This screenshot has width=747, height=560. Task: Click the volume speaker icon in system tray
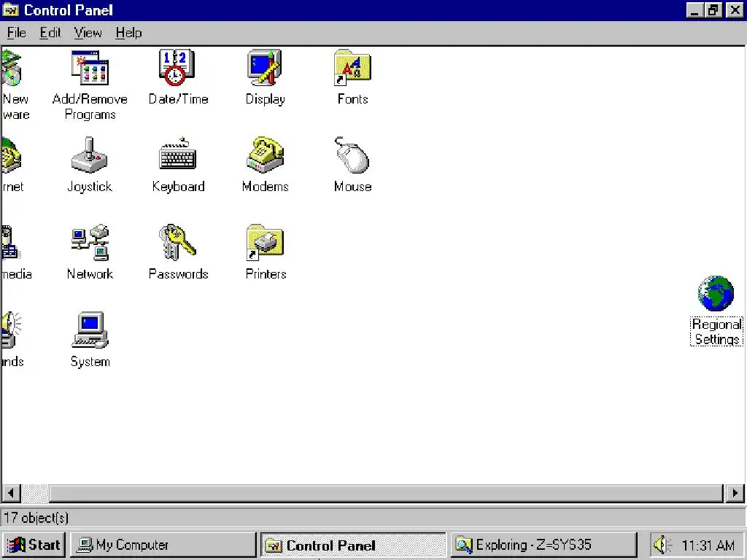[x=662, y=545]
